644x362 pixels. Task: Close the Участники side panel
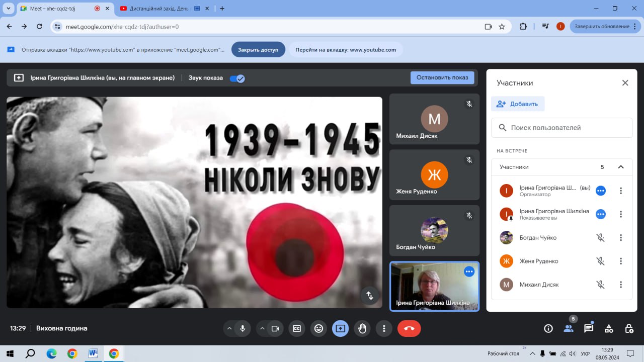coord(625,83)
